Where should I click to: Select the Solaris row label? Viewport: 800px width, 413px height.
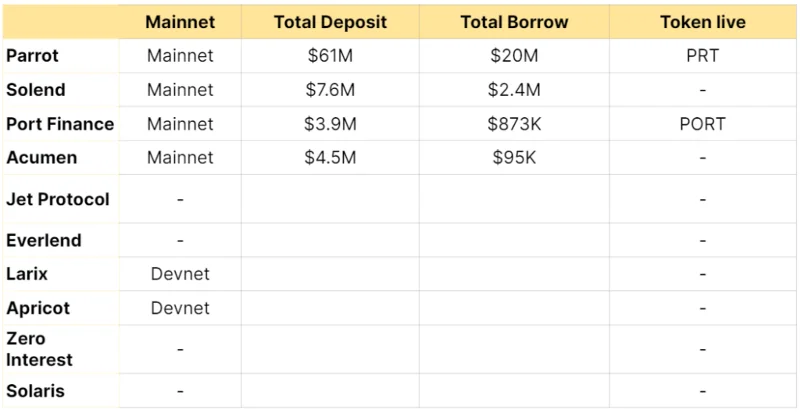coord(35,391)
